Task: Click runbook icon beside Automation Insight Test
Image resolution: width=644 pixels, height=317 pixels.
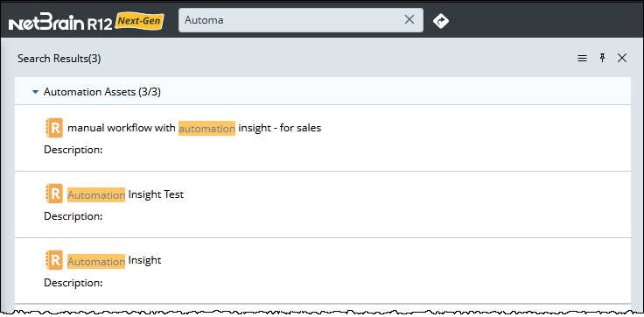Action: pyautogui.click(x=53, y=194)
